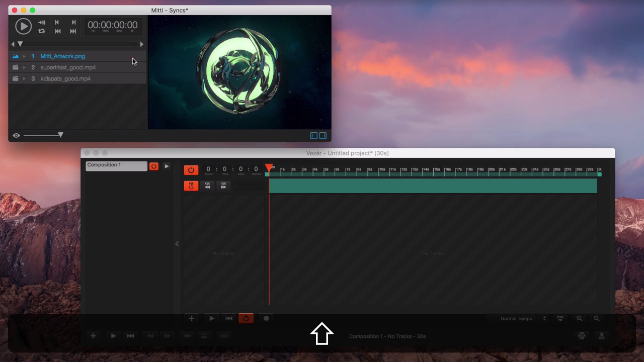This screenshot has height=362, width=644.
Task: Select the kidspats_good.mp4 cue name
Action: point(65,78)
